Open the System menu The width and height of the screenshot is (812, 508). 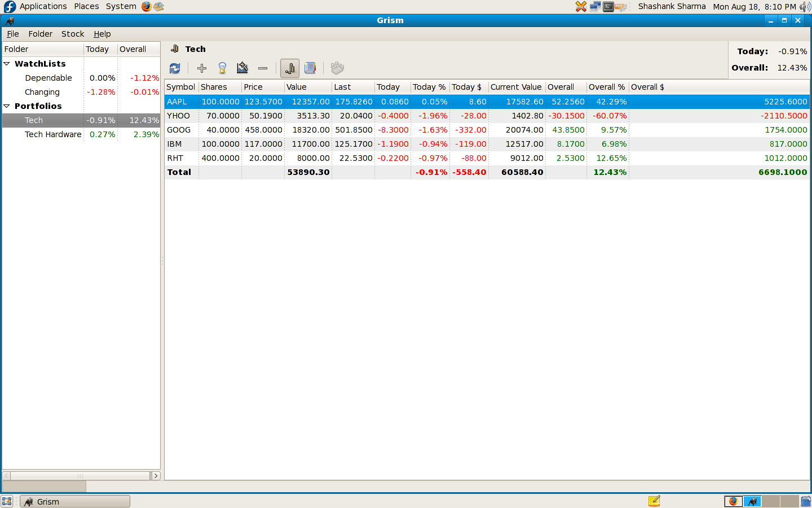[121, 6]
